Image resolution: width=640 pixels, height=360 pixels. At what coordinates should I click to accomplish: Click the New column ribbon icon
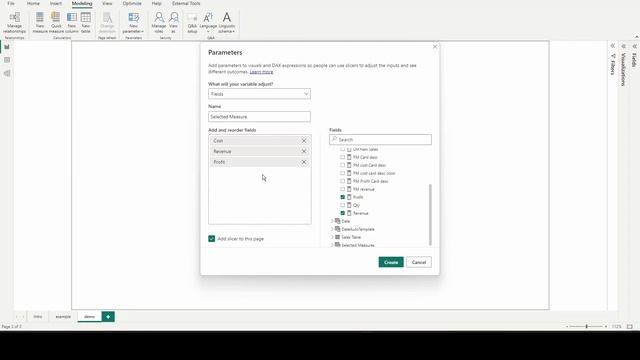tap(71, 22)
